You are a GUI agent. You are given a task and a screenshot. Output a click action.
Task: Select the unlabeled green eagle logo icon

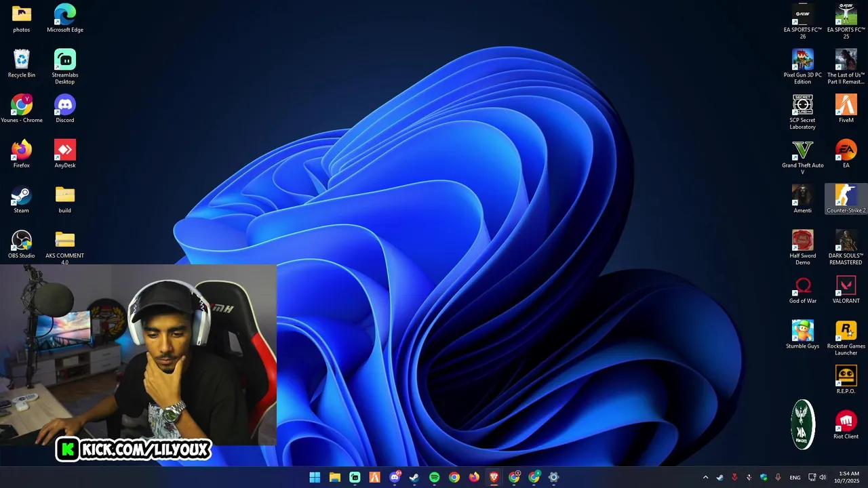coord(803,424)
